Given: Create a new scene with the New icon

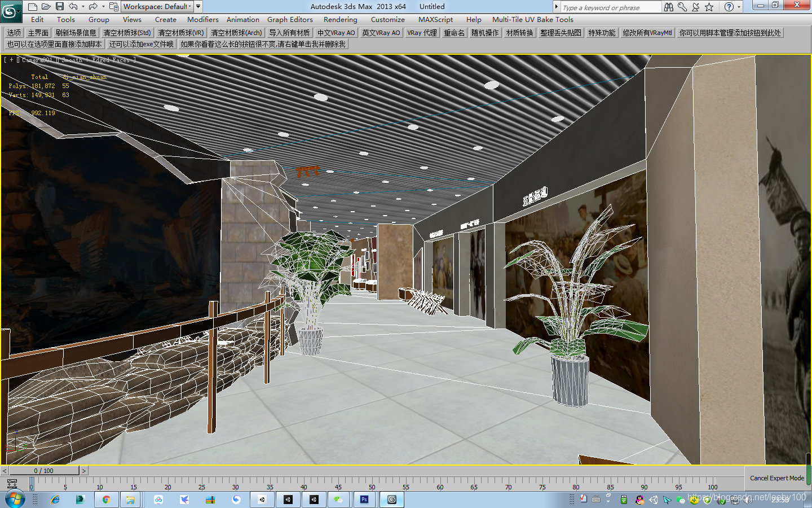Looking at the screenshot, I should [x=32, y=6].
